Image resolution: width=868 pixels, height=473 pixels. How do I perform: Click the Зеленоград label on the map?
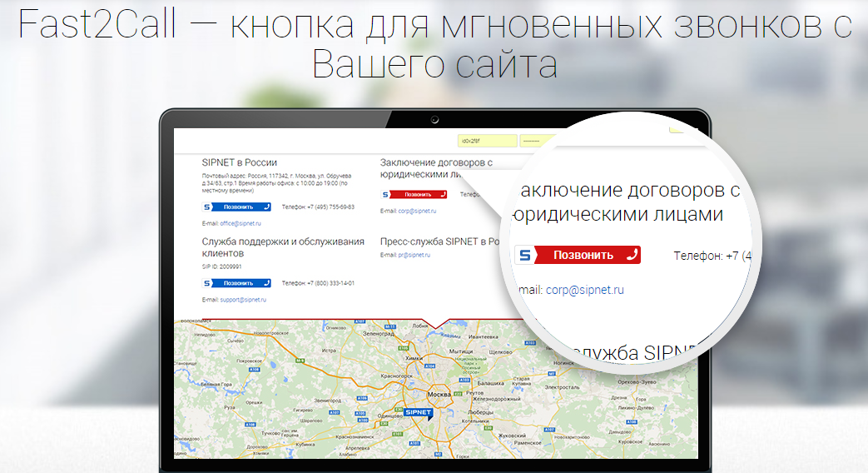coord(379,333)
